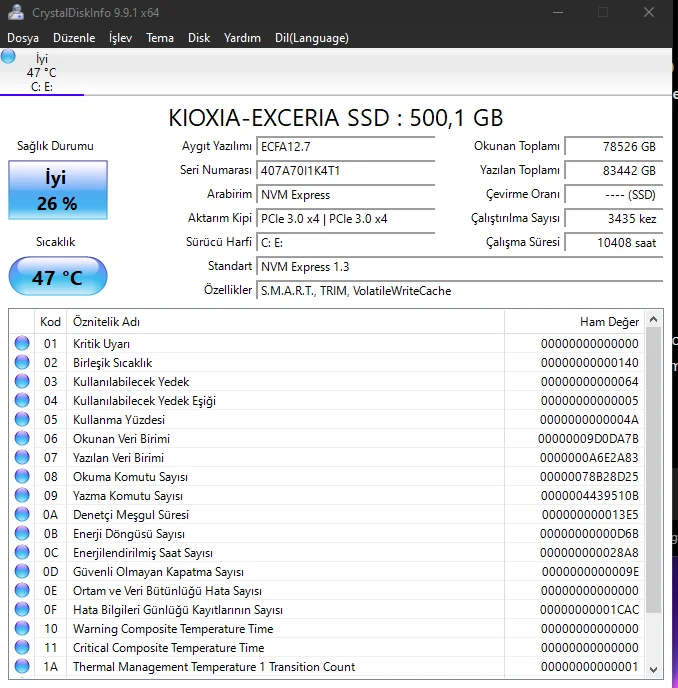The width and height of the screenshot is (678, 688).
Task: Click raw value 0000000001CAC
Action: point(589,609)
